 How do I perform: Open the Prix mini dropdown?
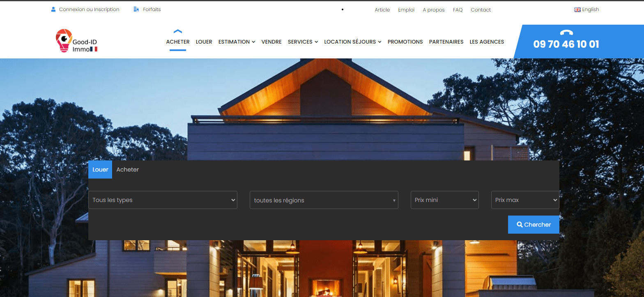tap(445, 200)
